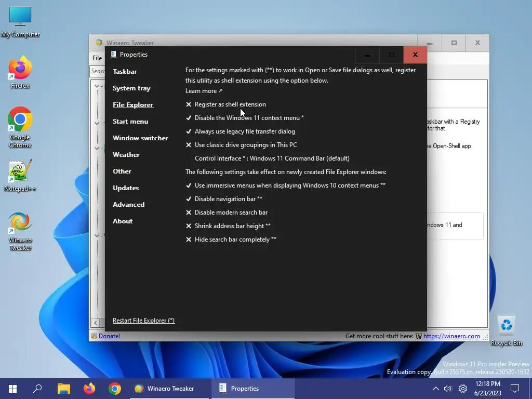Open the volume speaker tray icon

pos(448,389)
